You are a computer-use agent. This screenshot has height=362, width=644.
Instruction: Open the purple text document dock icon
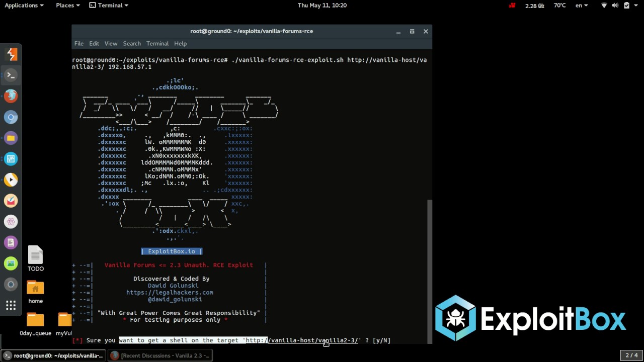click(11, 243)
